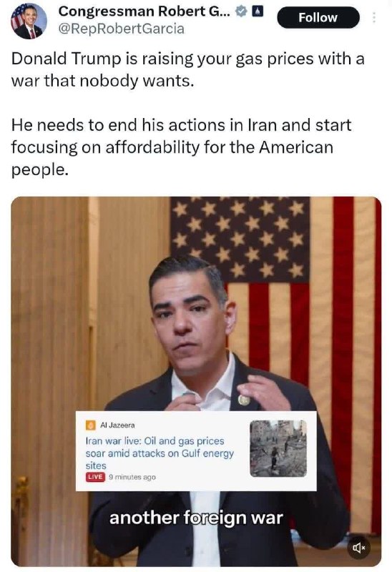Click the government affiliation badge icon
Image resolution: width=392 pixels, height=572 pixels.
click(x=258, y=12)
